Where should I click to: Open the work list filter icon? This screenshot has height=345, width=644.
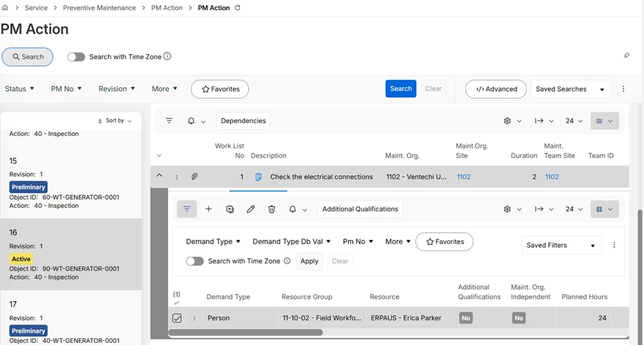coord(169,120)
